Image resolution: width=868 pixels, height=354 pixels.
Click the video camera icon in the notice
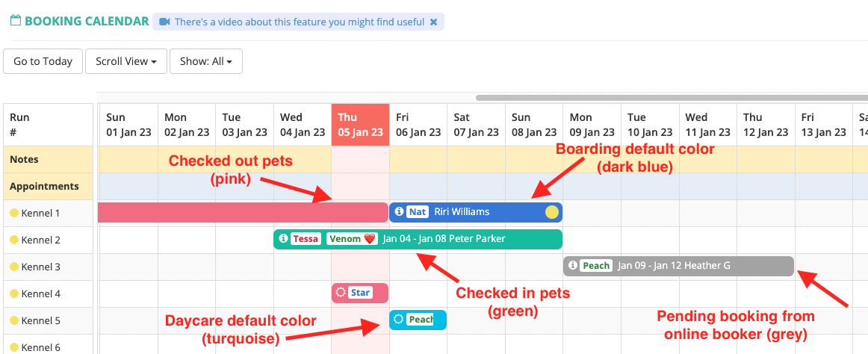click(x=164, y=22)
